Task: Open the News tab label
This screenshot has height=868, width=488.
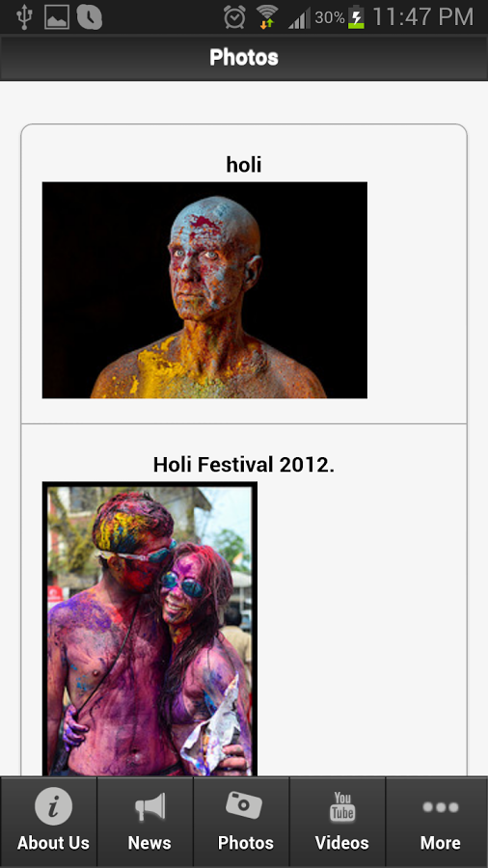Action: tap(149, 843)
